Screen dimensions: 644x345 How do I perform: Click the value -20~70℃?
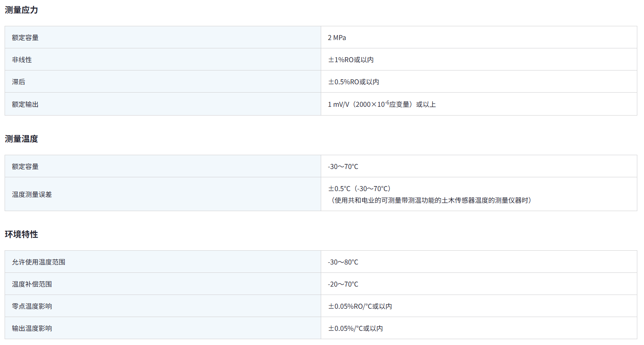tap(343, 284)
